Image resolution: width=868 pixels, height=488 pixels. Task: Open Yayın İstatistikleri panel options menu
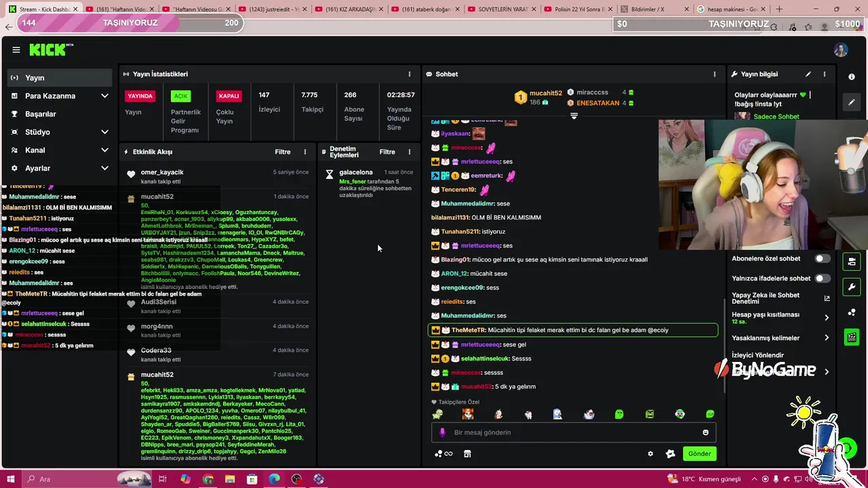409,74
